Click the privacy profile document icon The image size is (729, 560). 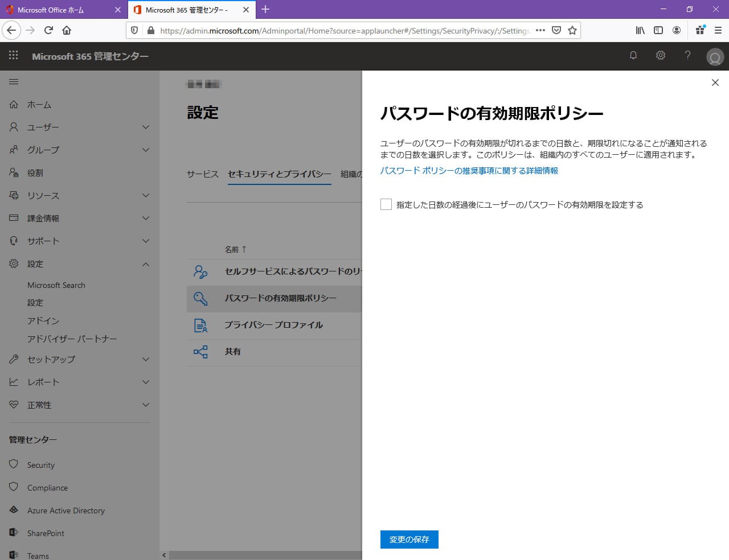tap(200, 325)
